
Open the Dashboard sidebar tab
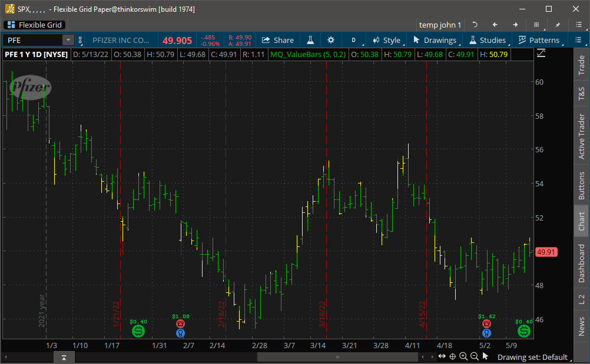[x=581, y=263]
